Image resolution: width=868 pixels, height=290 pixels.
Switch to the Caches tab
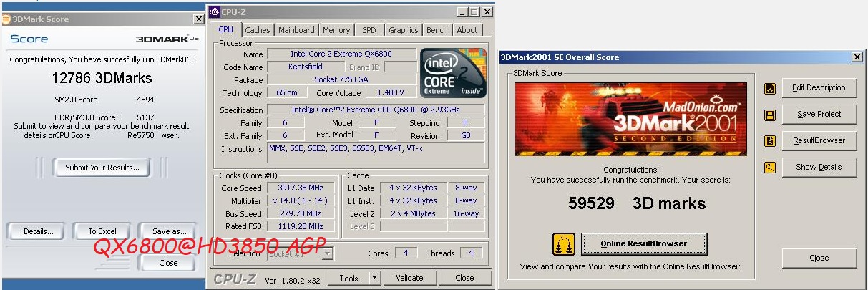click(x=258, y=30)
